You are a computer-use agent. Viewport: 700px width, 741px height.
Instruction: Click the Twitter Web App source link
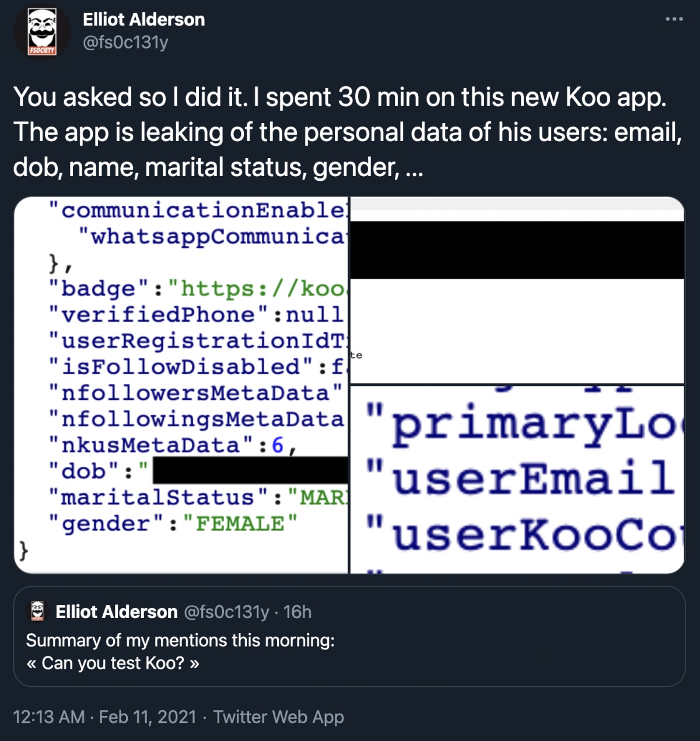coord(278,717)
